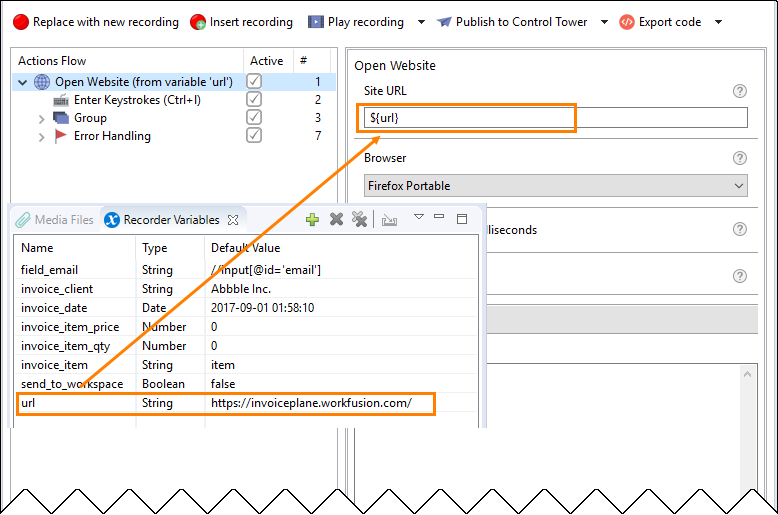The height and width of the screenshot is (515, 778).
Task: Open Publish to Control Tower dropdown arrow
Action: point(604,22)
